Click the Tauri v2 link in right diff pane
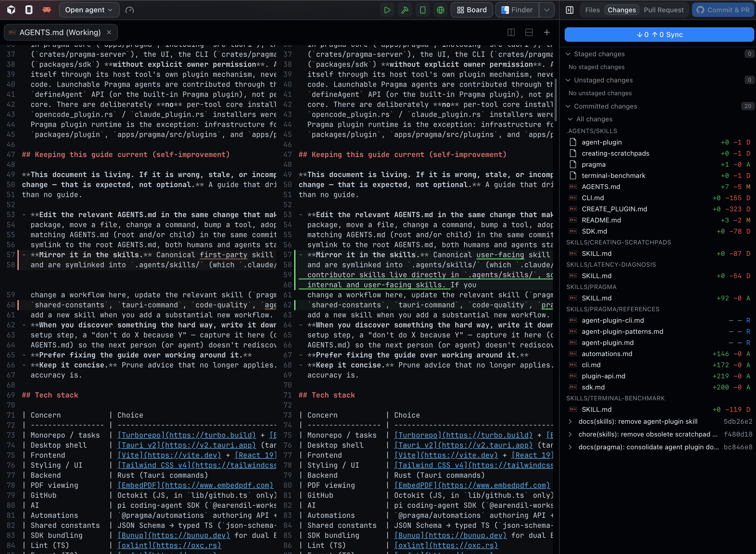Viewport: 756px width, 554px height. (463, 445)
